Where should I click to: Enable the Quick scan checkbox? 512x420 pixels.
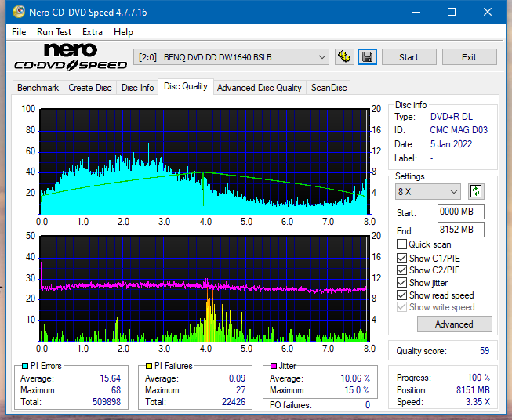(401, 244)
